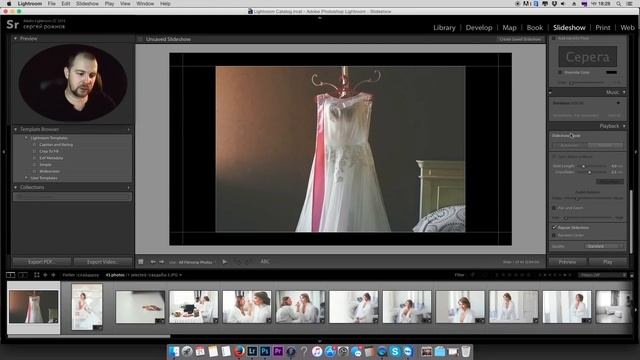
Task: Click the unsaved slideshow header icon
Action: pyautogui.click(x=140, y=39)
